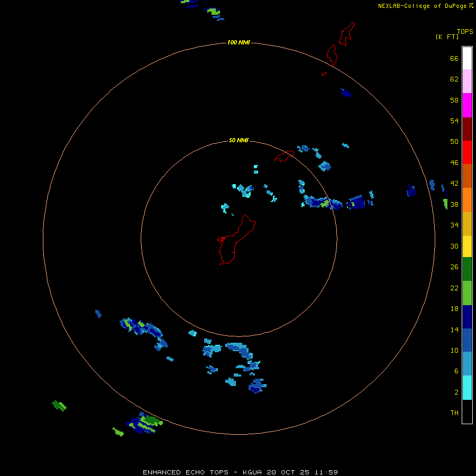Select the dark red legend swatch
This screenshot has width=476, height=476.
tap(467, 129)
